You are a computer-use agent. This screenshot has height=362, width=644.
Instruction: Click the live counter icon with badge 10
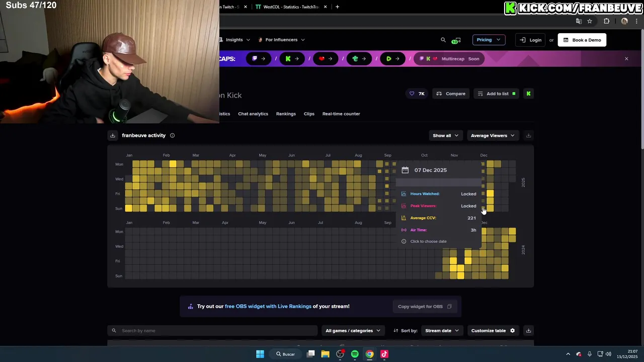456,40
